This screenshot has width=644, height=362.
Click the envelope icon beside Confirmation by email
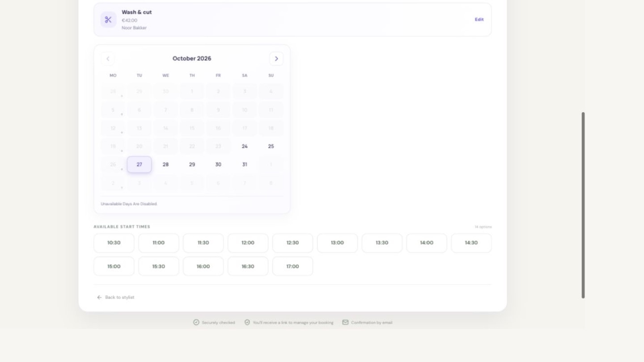345,322
